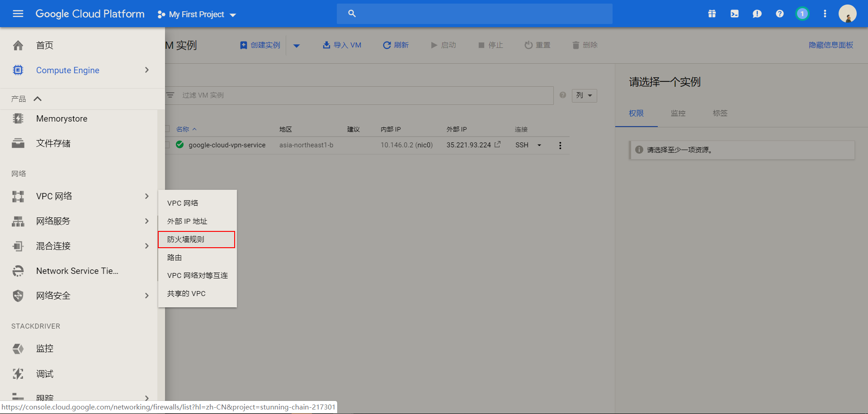Screen dimensions: 868x414
Task: Click the Stackdriver 监控 icon
Action: click(x=18, y=348)
